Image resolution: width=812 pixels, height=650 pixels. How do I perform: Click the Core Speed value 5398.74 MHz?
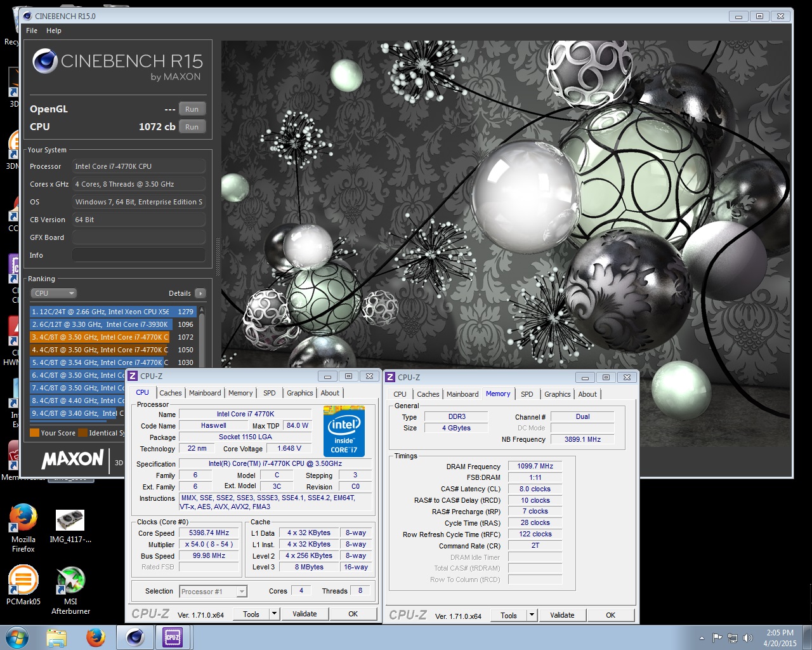pos(209,533)
